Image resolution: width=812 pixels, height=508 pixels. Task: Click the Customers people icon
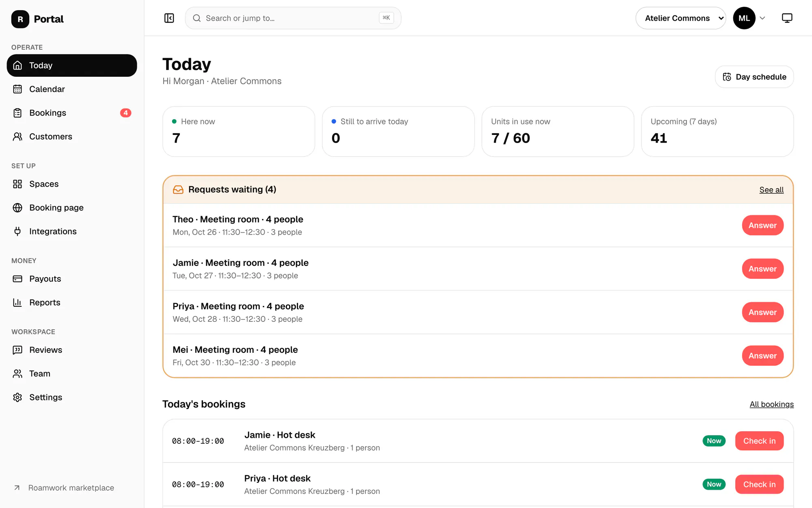coord(17,137)
